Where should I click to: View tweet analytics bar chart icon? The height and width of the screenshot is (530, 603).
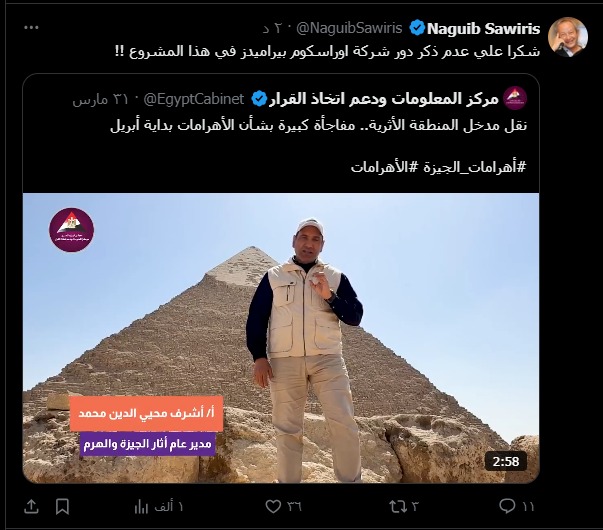pyautogui.click(x=141, y=507)
